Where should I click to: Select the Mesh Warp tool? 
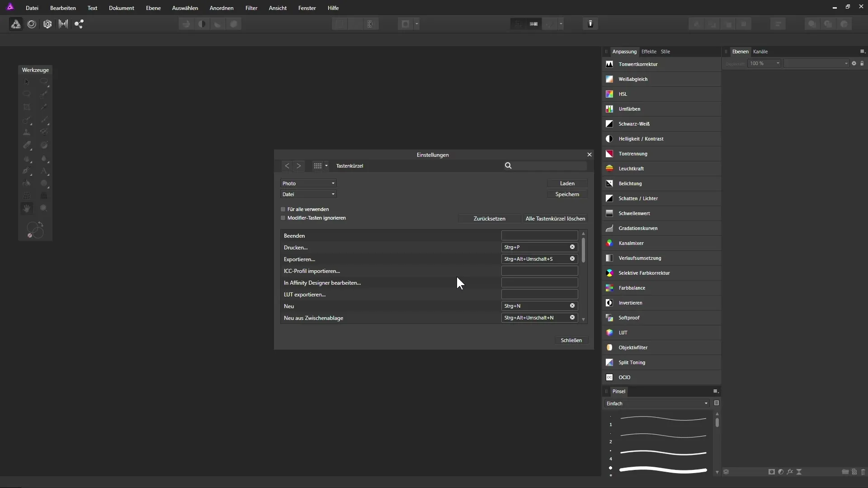(27, 196)
